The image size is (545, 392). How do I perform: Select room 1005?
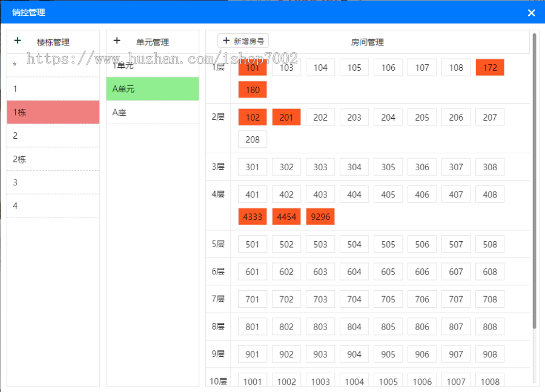coord(388,380)
